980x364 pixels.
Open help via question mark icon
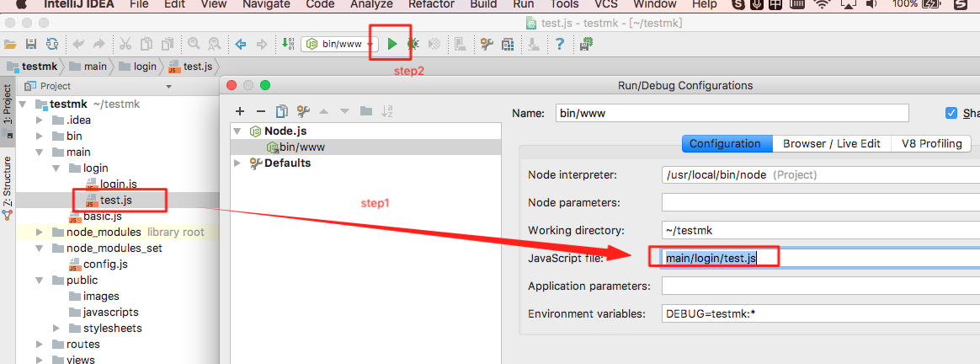coord(558,44)
